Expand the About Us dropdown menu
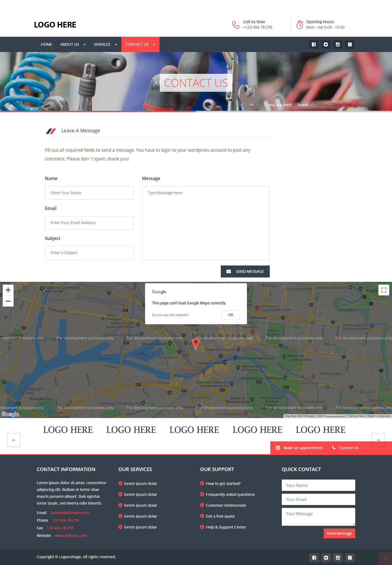Screen dimensions: 392x565 click(x=73, y=44)
